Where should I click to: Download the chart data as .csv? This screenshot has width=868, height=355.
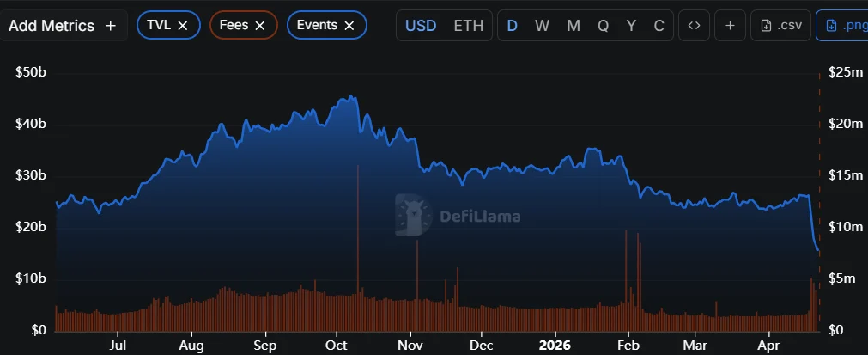pyautogui.click(x=781, y=25)
